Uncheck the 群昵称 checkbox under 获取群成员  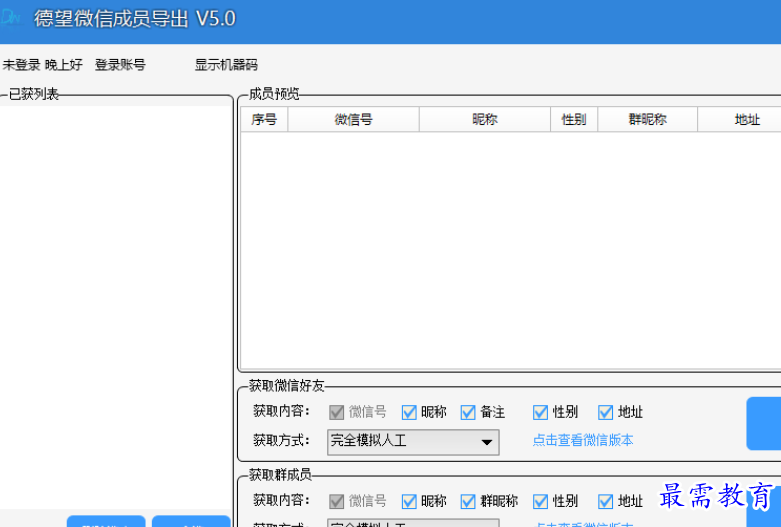(x=468, y=501)
